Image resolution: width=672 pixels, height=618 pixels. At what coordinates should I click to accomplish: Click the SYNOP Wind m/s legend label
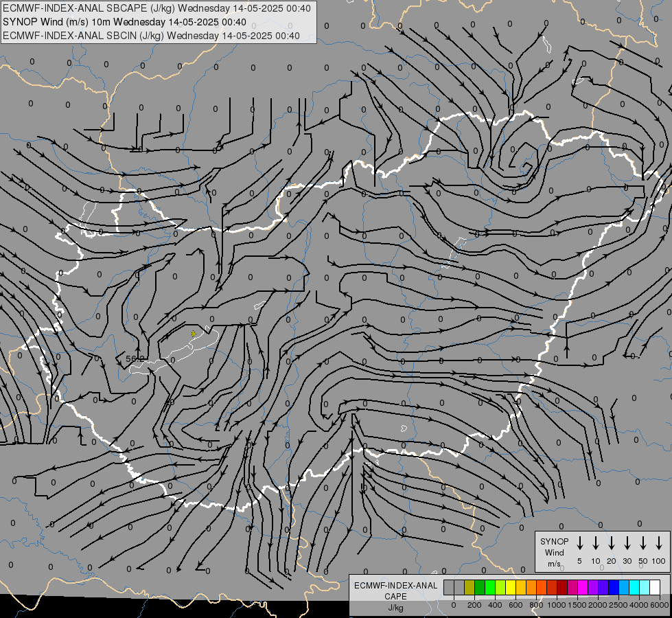[x=554, y=552]
